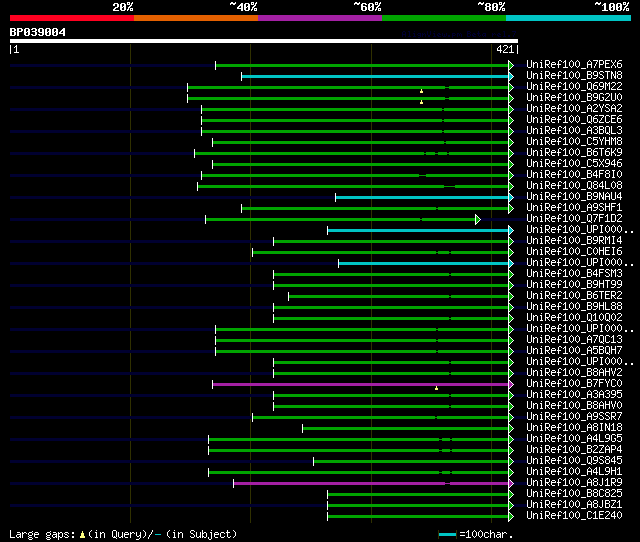Click the UniRef100_A8JBZ1 entry
640x542 pixels.
coord(574,505)
